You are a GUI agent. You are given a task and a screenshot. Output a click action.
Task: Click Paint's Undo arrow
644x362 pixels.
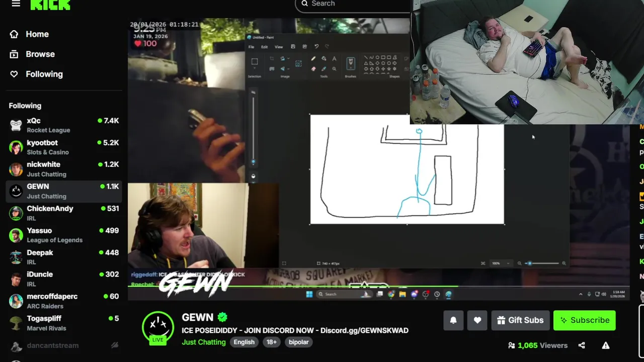coord(316,46)
